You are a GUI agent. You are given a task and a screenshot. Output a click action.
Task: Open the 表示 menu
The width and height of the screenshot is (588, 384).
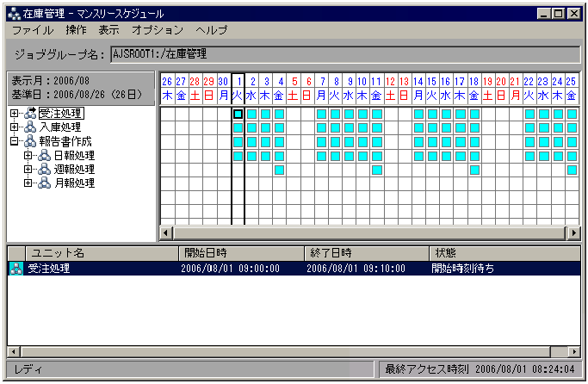point(108,30)
